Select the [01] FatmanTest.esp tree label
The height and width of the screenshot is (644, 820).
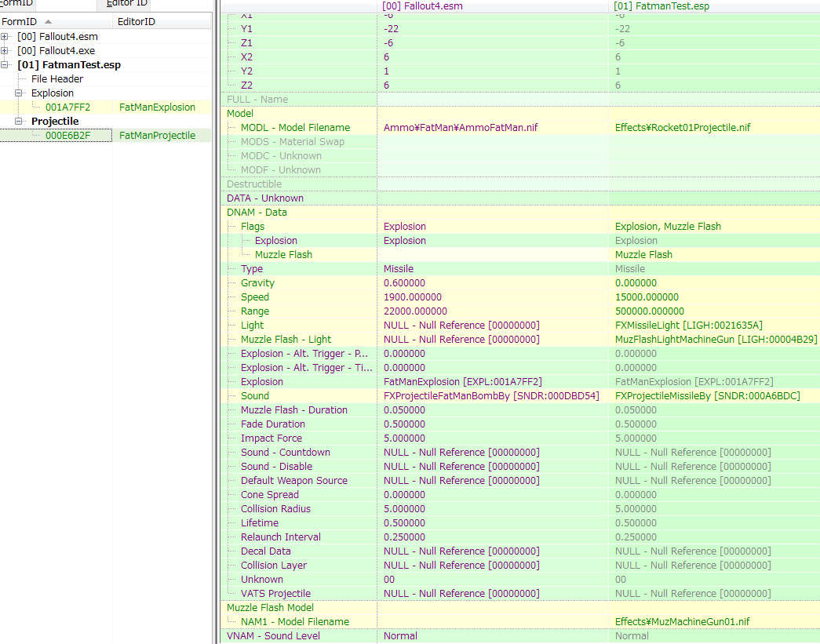tap(69, 65)
